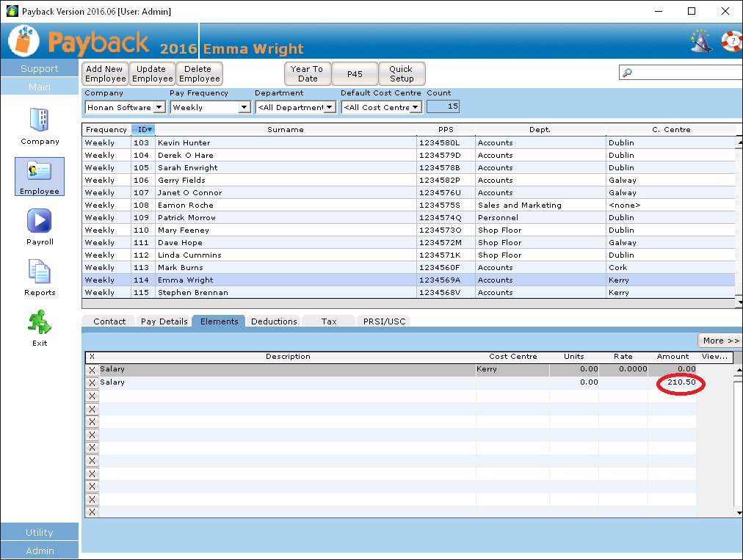Open the Pay Frequency dropdown
Viewport: 743px width, 560px height.
click(x=244, y=108)
